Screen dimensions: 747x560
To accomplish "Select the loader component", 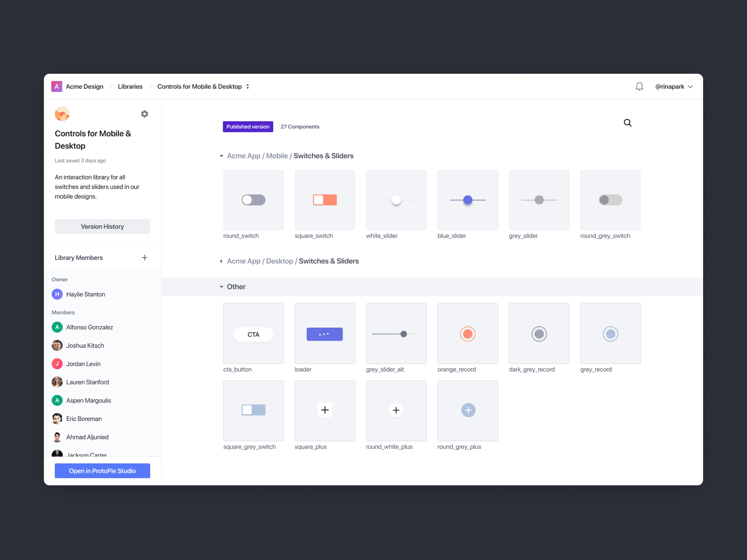I will (x=325, y=334).
